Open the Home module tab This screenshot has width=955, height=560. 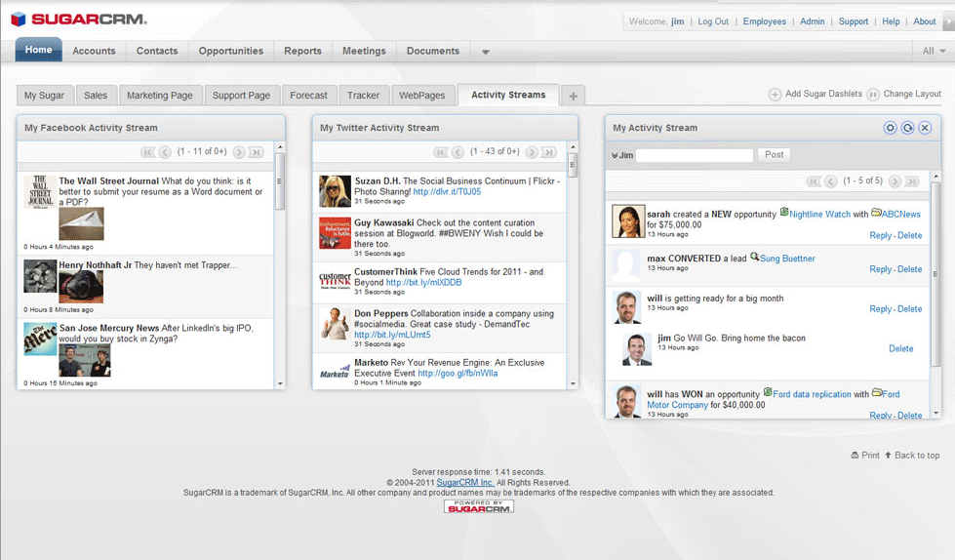point(38,50)
